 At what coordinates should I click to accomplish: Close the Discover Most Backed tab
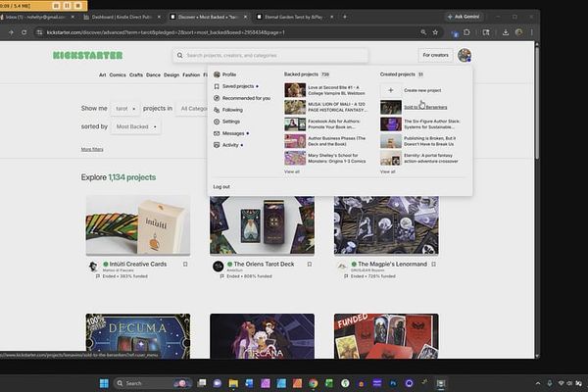[x=245, y=17]
